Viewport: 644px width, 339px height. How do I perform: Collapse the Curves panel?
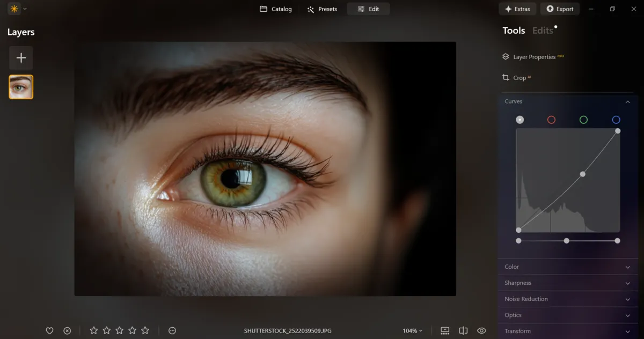point(627,101)
